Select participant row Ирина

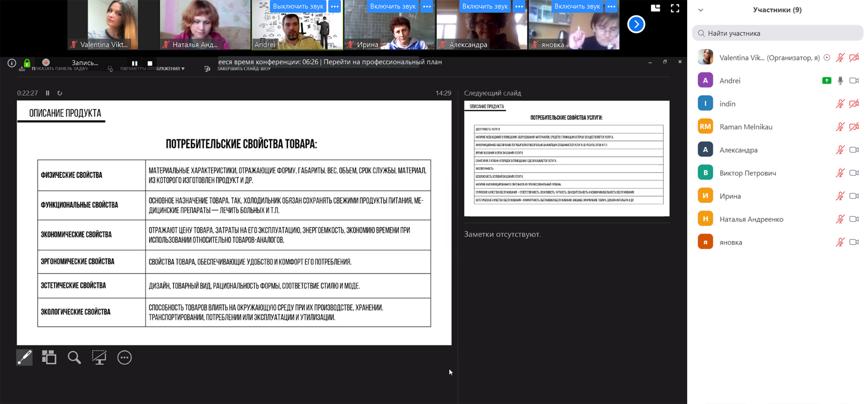point(778,196)
